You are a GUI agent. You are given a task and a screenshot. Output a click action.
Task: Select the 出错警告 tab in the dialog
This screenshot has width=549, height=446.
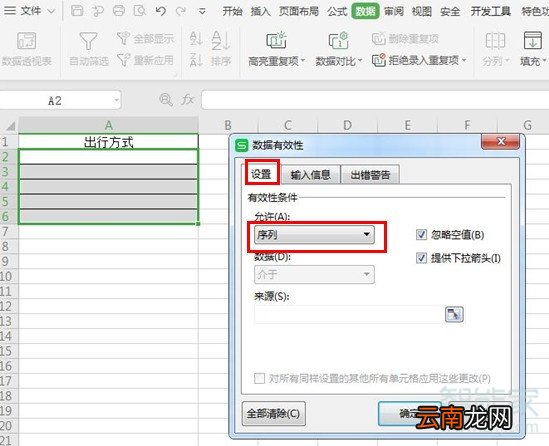click(x=370, y=174)
